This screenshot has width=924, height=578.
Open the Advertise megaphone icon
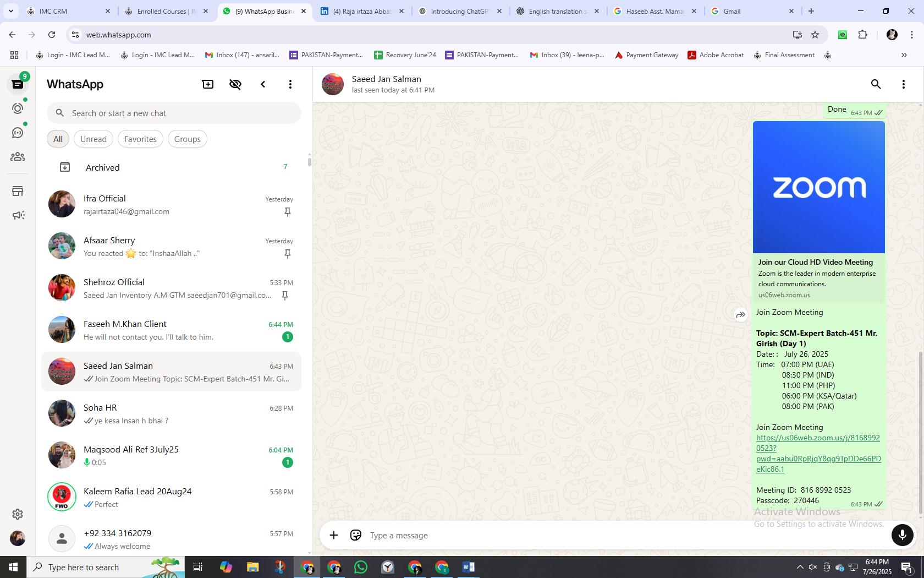click(18, 215)
